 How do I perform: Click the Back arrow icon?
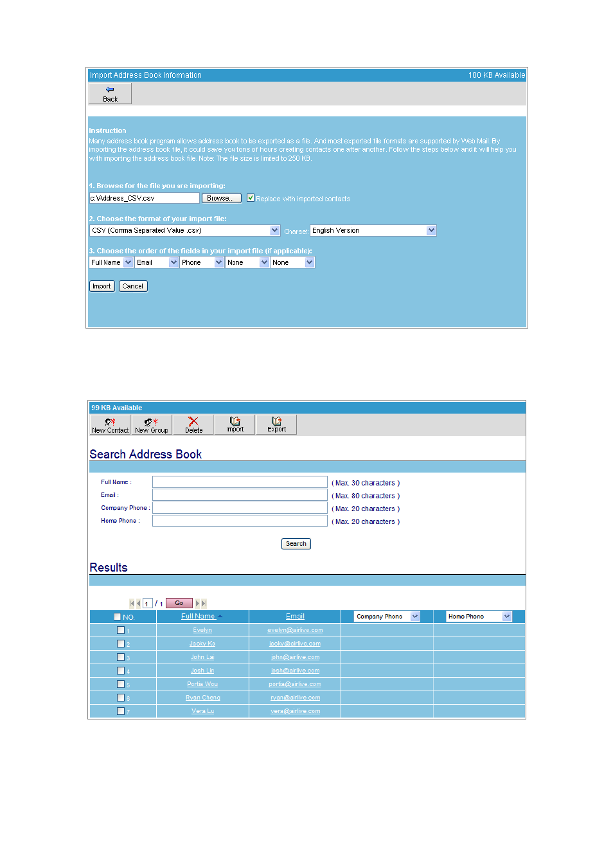[x=110, y=90]
